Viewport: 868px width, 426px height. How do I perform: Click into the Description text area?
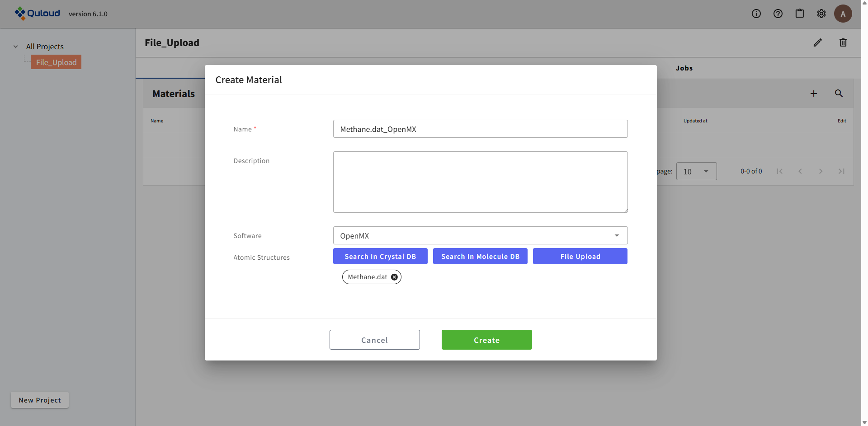[480, 182]
